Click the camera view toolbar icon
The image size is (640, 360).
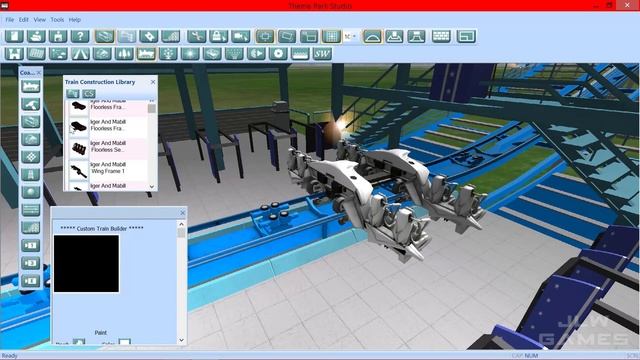point(241,36)
